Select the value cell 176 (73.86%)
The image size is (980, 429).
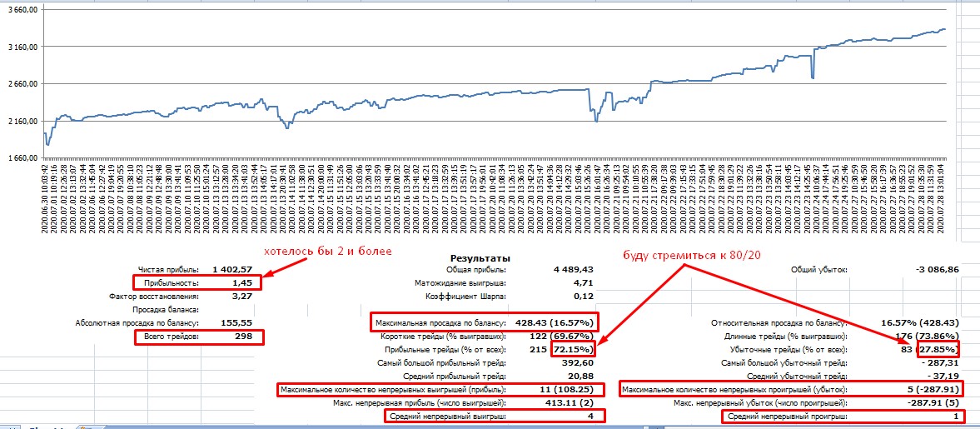926,337
